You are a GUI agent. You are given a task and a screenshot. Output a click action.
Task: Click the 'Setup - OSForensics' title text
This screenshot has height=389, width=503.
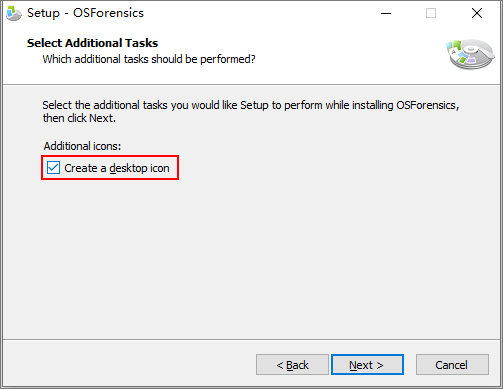coord(85,13)
